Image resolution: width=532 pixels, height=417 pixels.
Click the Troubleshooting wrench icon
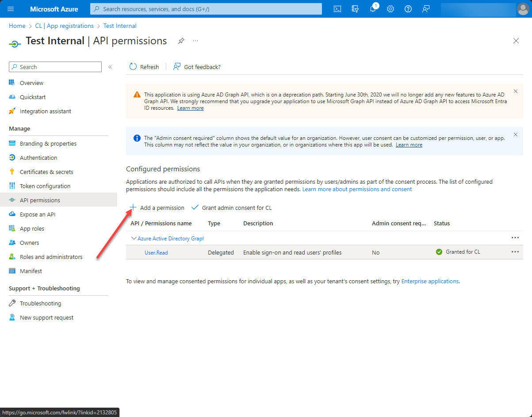12,303
